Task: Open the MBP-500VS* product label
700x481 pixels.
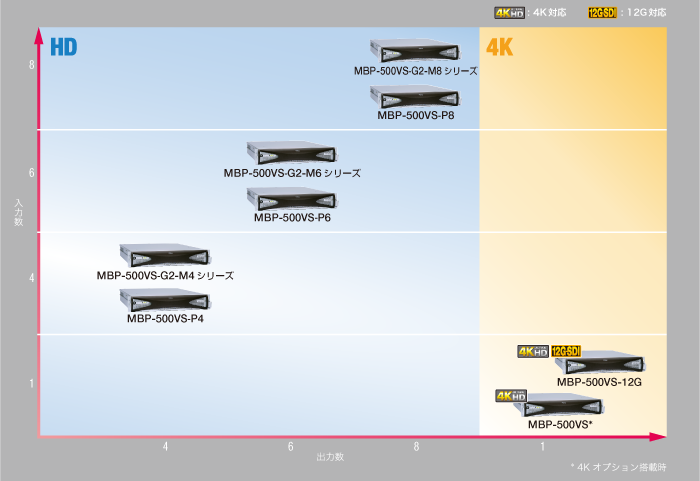Action: pos(560,424)
